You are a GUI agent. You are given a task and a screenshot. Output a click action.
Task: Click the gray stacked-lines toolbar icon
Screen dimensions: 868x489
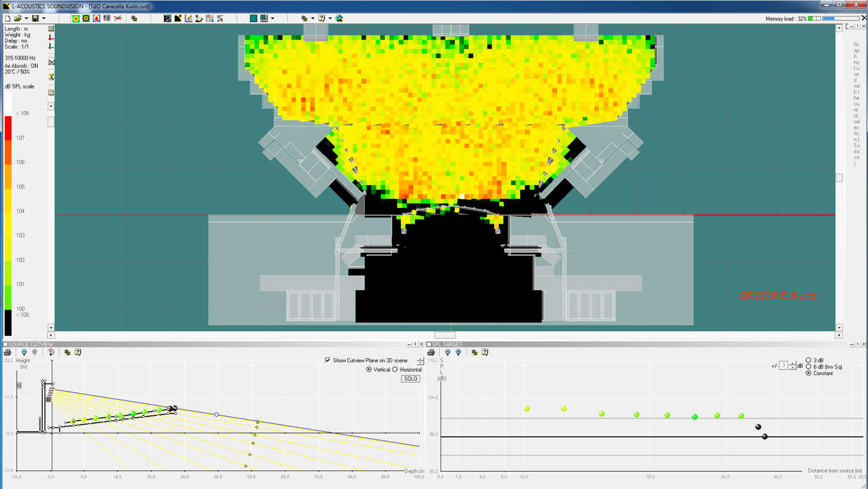pyautogui.click(x=220, y=19)
